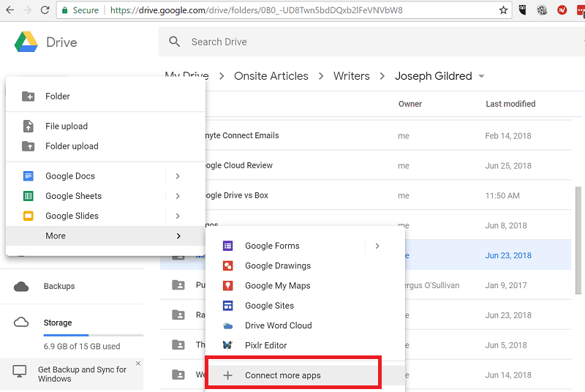Select Google Drawings from submenu
This screenshot has height=392, width=585.
point(305,265)
